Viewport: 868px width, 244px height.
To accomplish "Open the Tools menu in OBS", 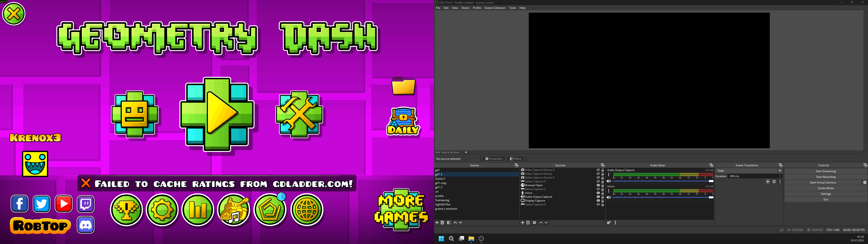I will point(512,8).
